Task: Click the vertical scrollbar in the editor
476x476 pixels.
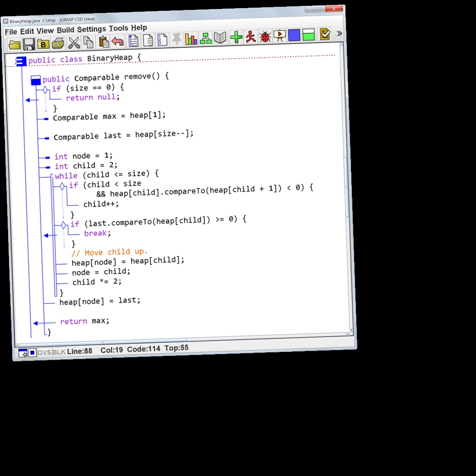Action: 346,187
